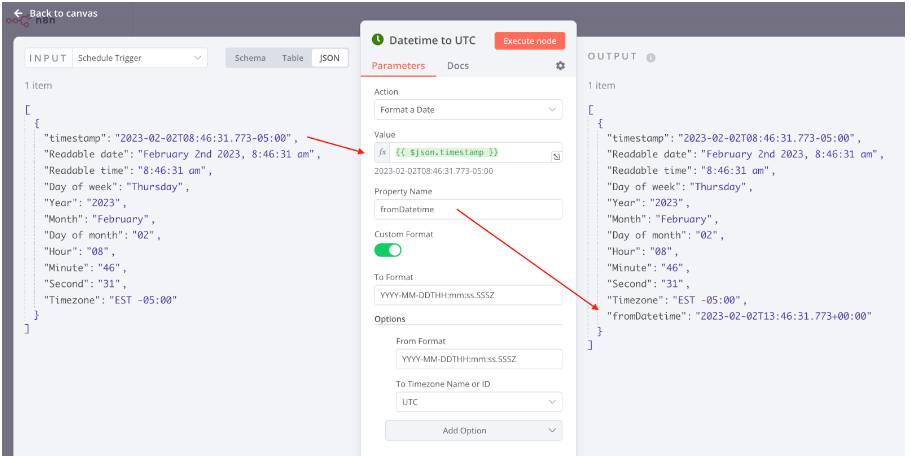Click the fx expression icon beside Value
911x456 pixels.
pyautogui.click(x=382, y=152)
